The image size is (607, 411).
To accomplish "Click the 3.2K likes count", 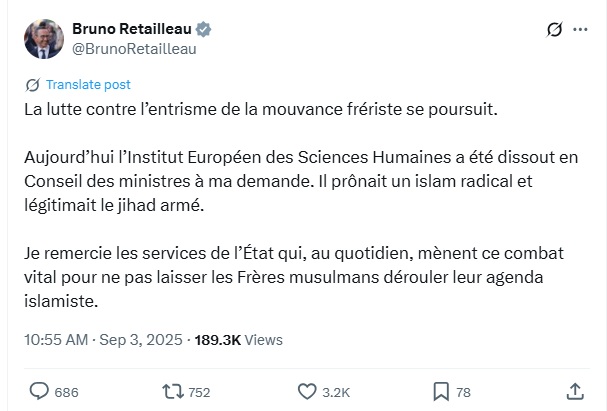I will click(x=337, y=391).
